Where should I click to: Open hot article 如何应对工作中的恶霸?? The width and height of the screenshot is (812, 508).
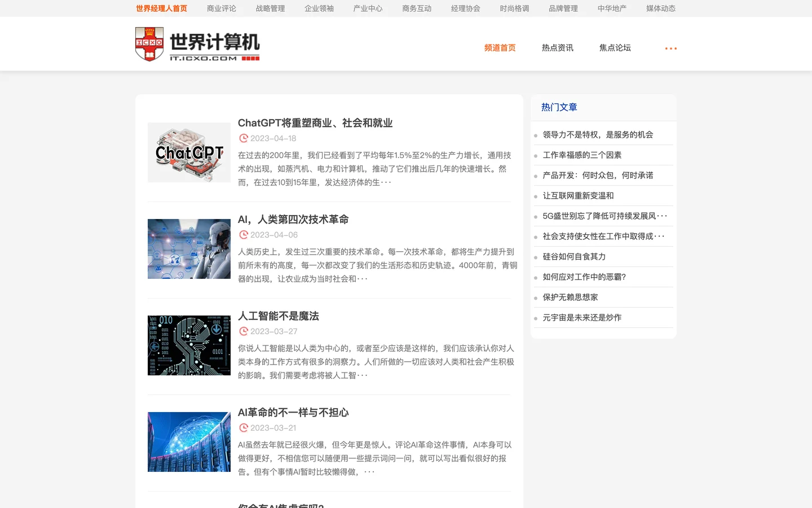[x=584, y=277]
